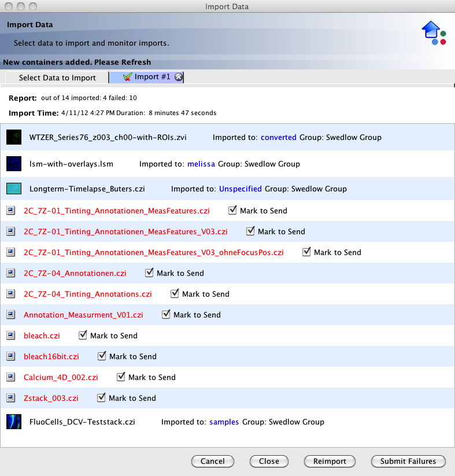Open thumbnail of WTZER_Series76 zvi image
This screenshot has width=455, height=476.
point(14,137)
